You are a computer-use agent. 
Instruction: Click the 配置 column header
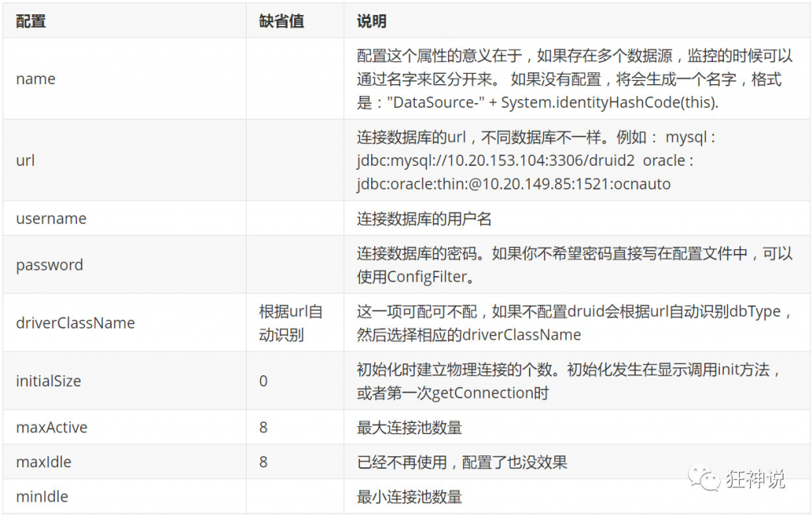[x=124, y=21]
